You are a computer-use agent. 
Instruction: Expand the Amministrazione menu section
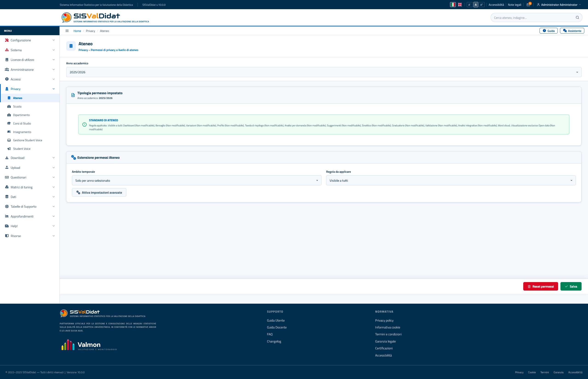pyautogui.click(x=30, y=70)
